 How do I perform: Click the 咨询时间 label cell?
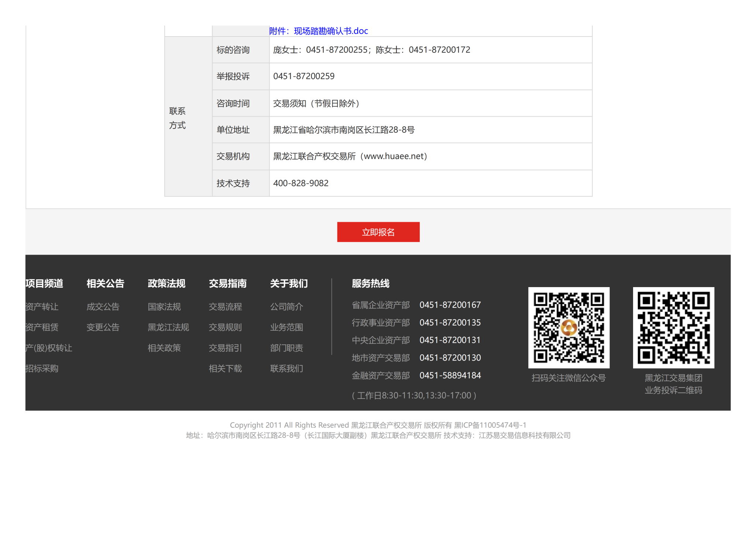(241, 103)
